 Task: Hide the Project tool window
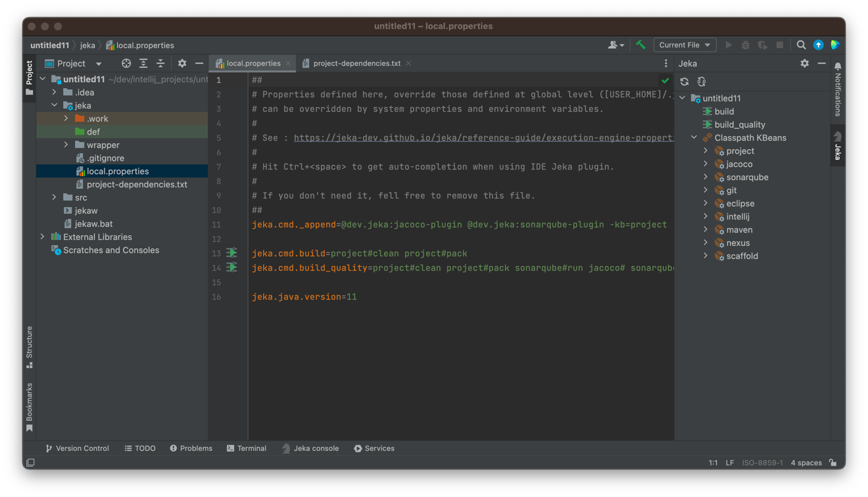pyautogui.click(x=199, y=64)
